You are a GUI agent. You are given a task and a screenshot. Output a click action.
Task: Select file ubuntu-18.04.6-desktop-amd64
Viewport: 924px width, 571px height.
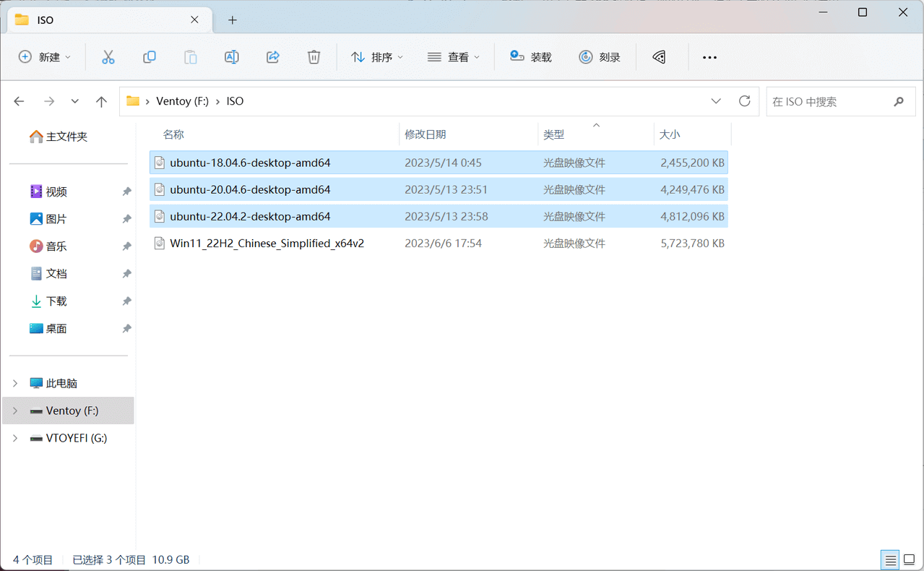(439, 163)
